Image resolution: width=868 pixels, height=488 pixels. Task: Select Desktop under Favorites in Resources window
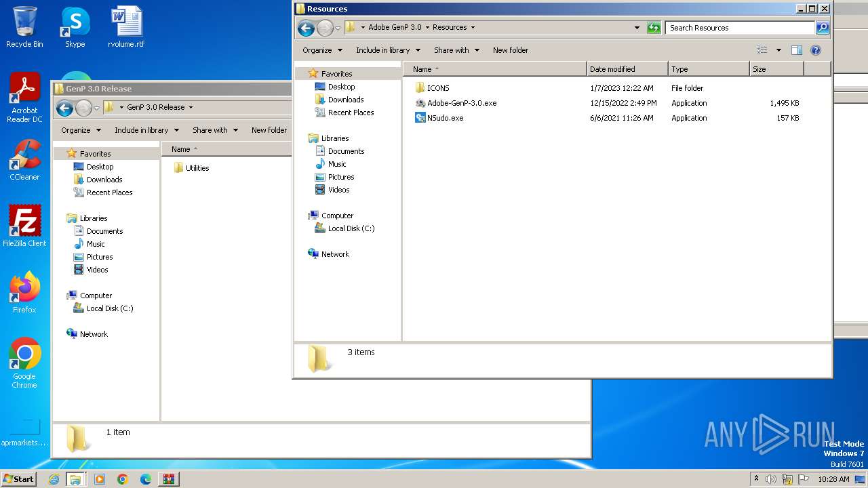click(341, 87)
